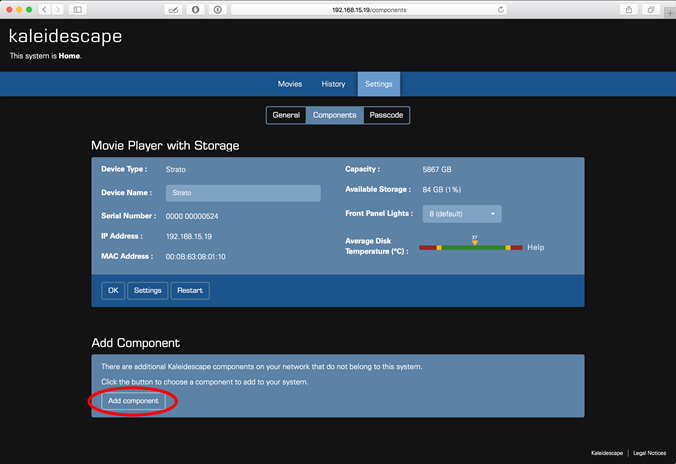Open the Passcode settings sub-tab
Image resolution: width=676 pixels, height=464 pixels.
click(386, 115)
